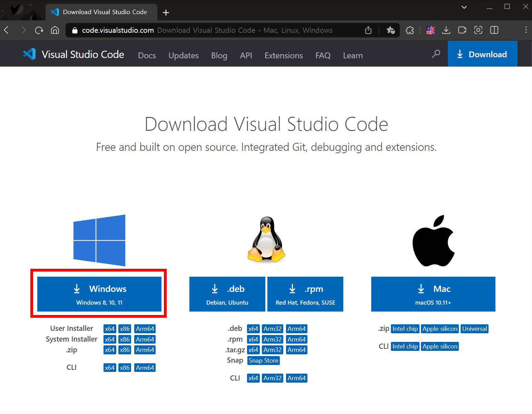
Task: Download the .rpm package for Red Hat, Fedora
Action: coord(305,294)
